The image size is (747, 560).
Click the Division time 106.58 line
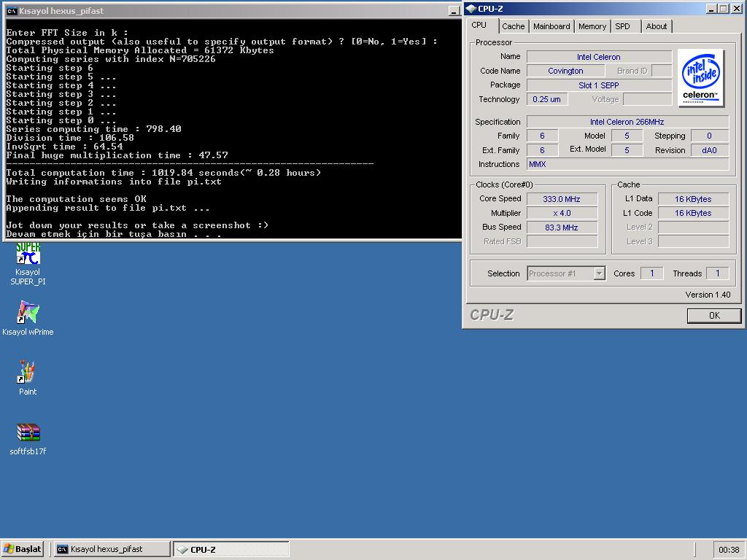click(x=70, y=138)
